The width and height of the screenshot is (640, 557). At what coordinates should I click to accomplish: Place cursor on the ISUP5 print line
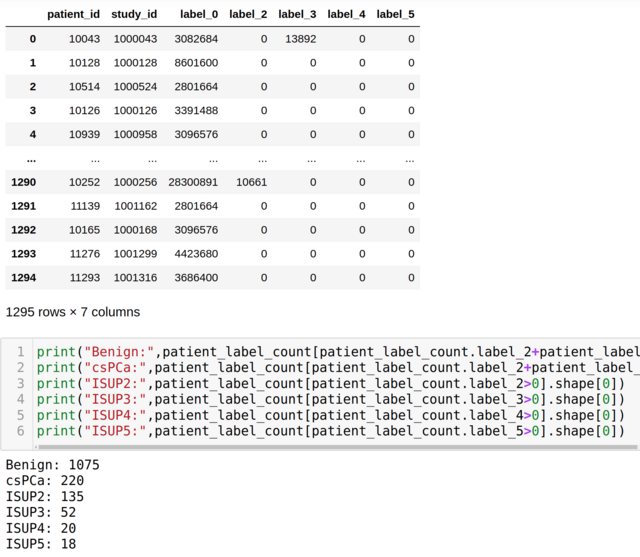(331, 431)
